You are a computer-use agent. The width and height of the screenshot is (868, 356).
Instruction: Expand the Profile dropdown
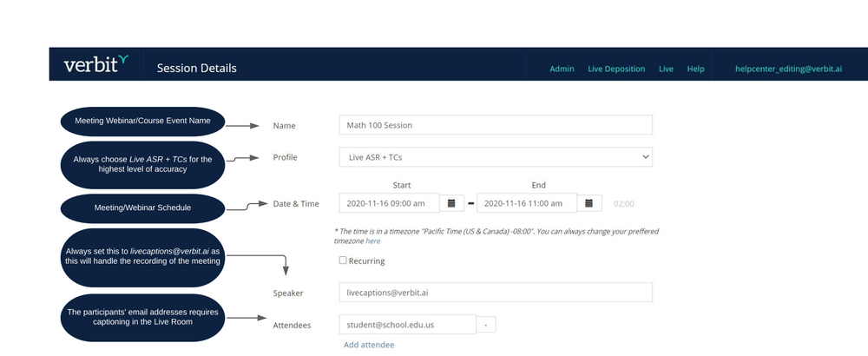point(496,157)
